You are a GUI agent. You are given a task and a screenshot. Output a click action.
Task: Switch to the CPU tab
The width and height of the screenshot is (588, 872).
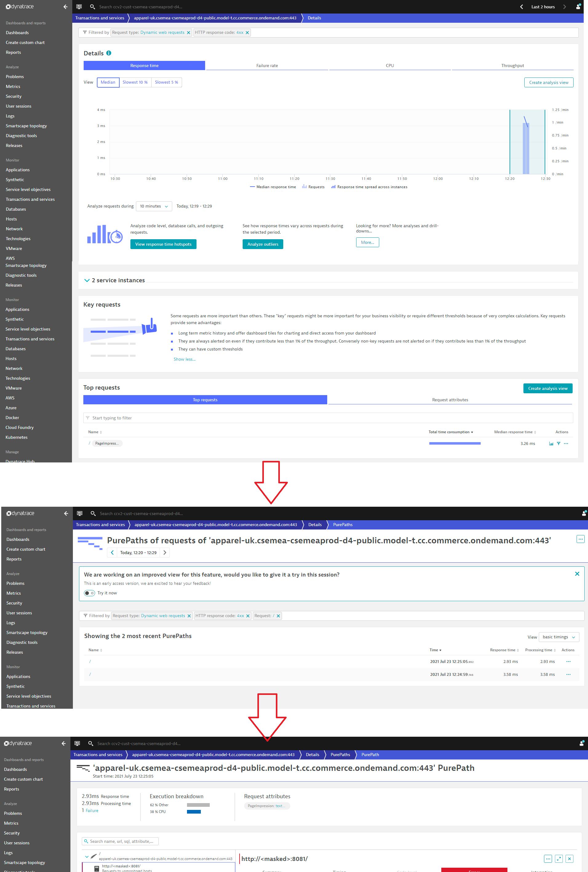390,65
